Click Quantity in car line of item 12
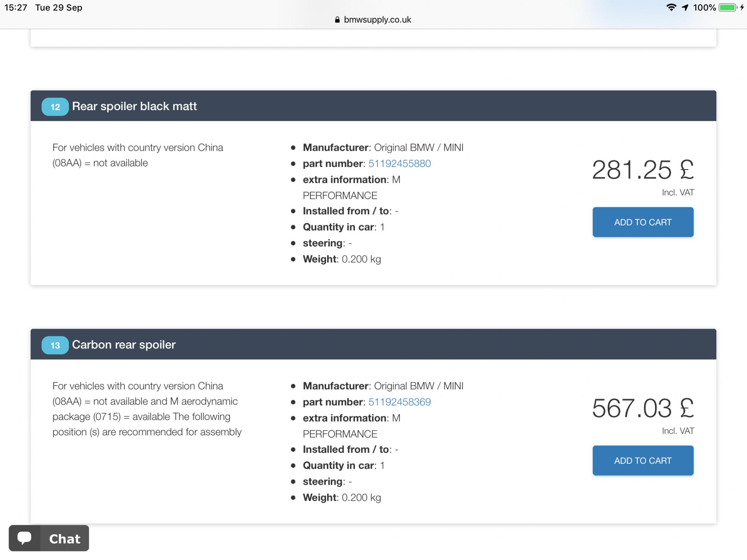 [344, 227]
